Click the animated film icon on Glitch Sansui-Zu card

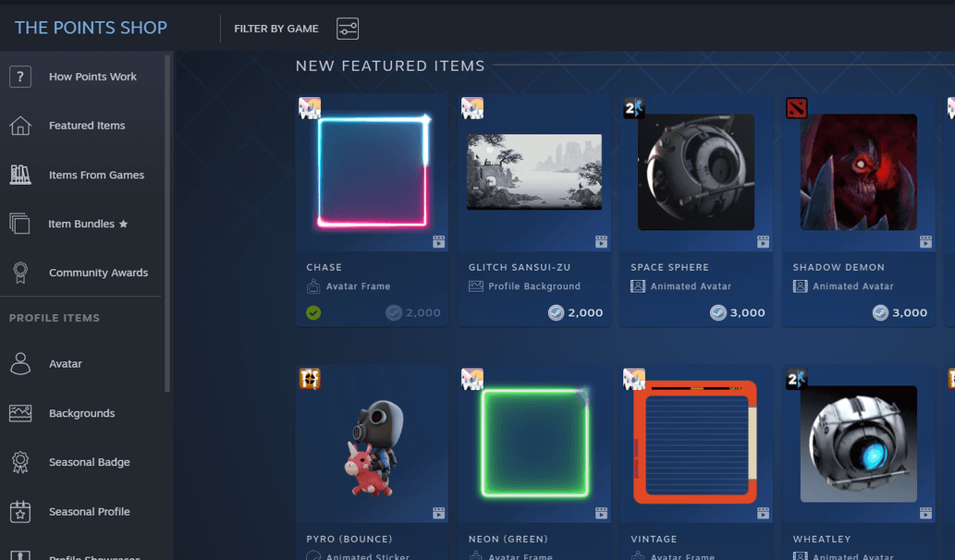coord(601,242)
